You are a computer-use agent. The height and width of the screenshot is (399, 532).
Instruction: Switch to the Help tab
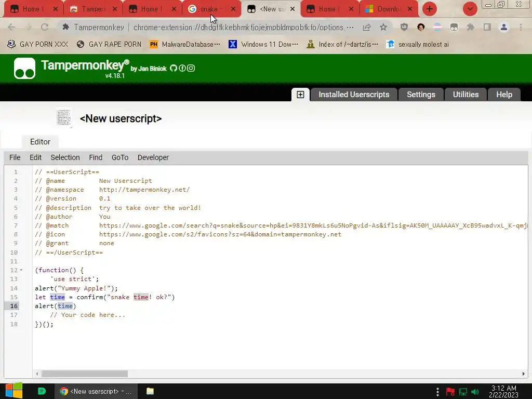(x=504, y=95)
